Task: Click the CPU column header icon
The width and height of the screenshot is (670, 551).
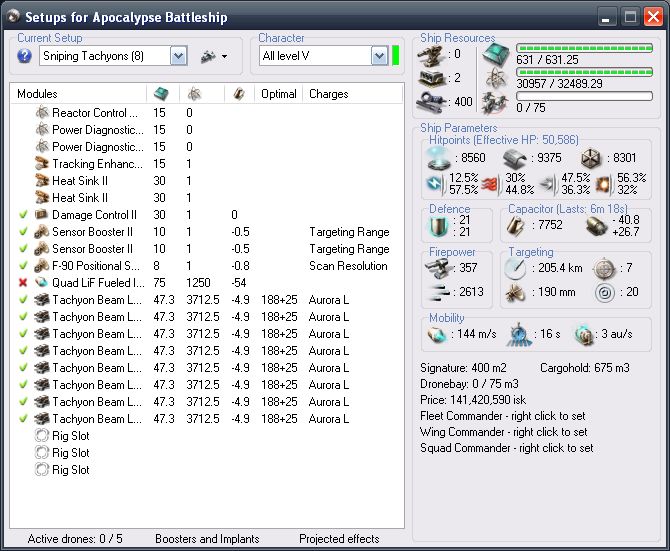Action: [x=160, y=94]
